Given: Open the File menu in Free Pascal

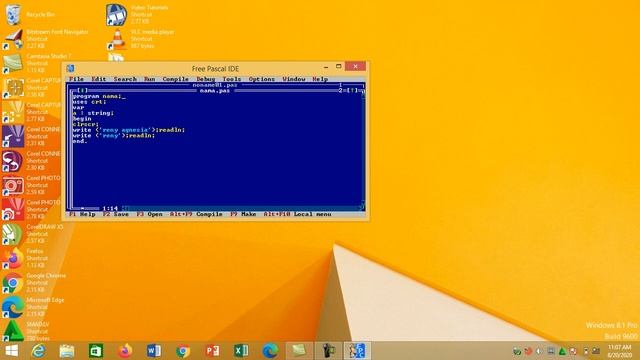Looking at the screenshot, I should coord(76,79).
